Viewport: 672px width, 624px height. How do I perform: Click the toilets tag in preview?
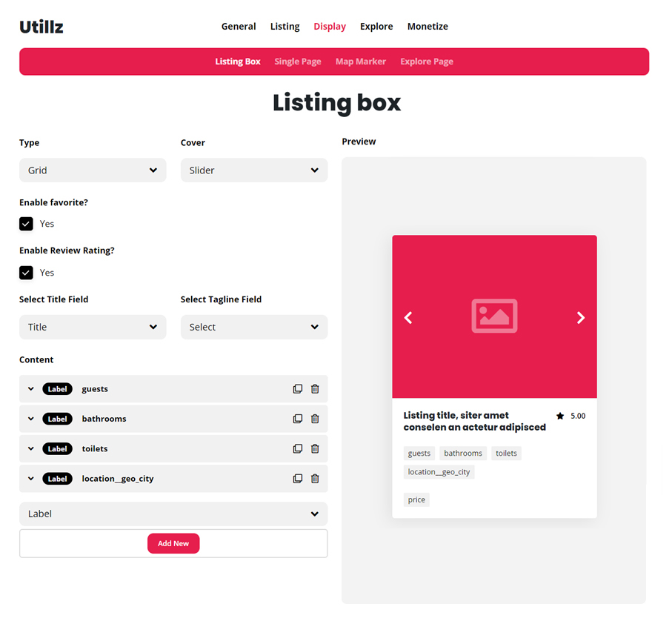coord(506,453)
